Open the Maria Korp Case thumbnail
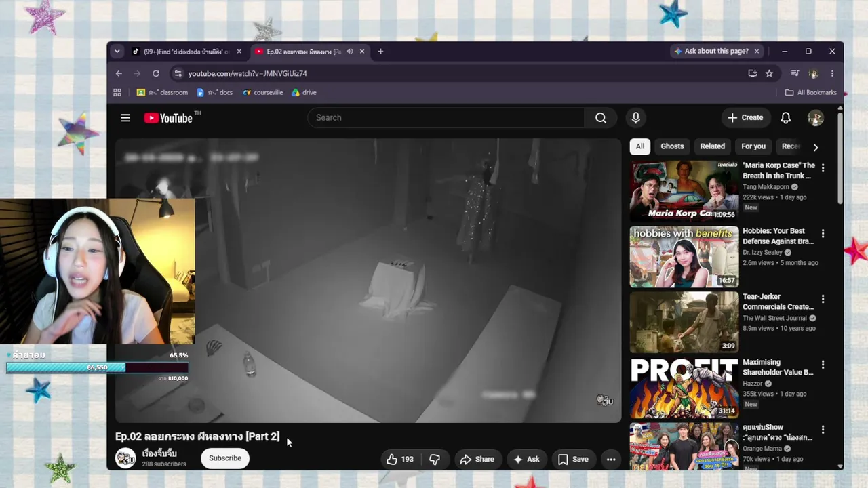This screenshot has width=868, height=488. [x=684, y=191]
